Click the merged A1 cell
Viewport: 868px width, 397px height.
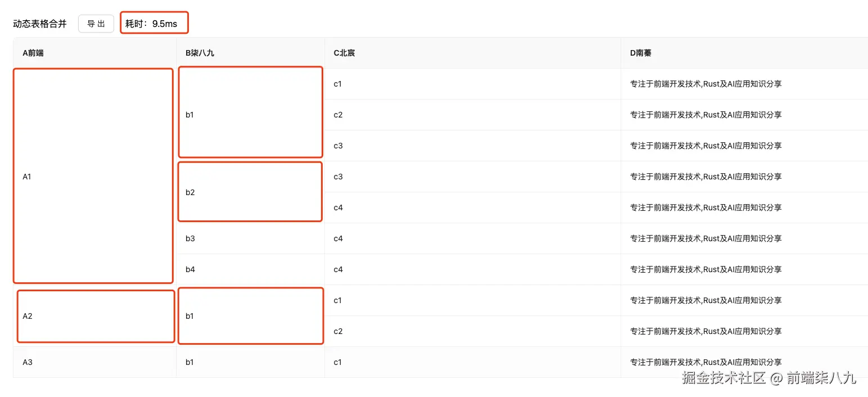pos(27,177)
